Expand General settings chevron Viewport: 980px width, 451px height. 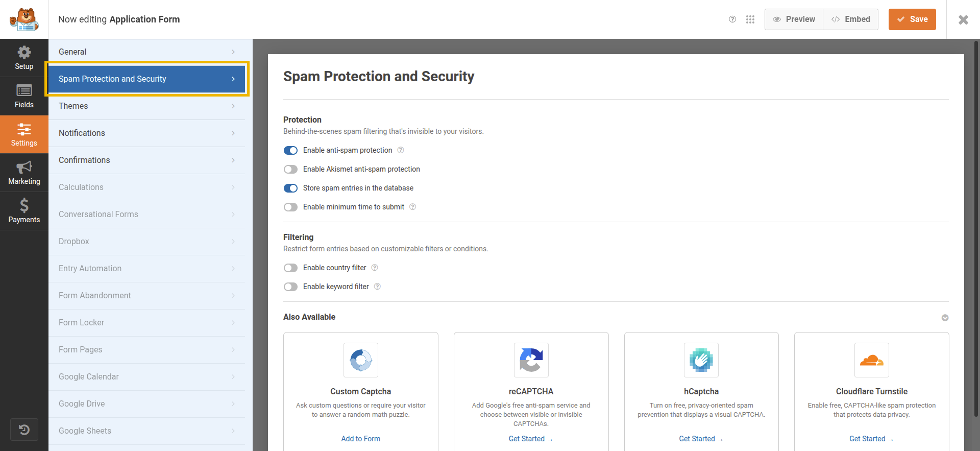[233, 52]
